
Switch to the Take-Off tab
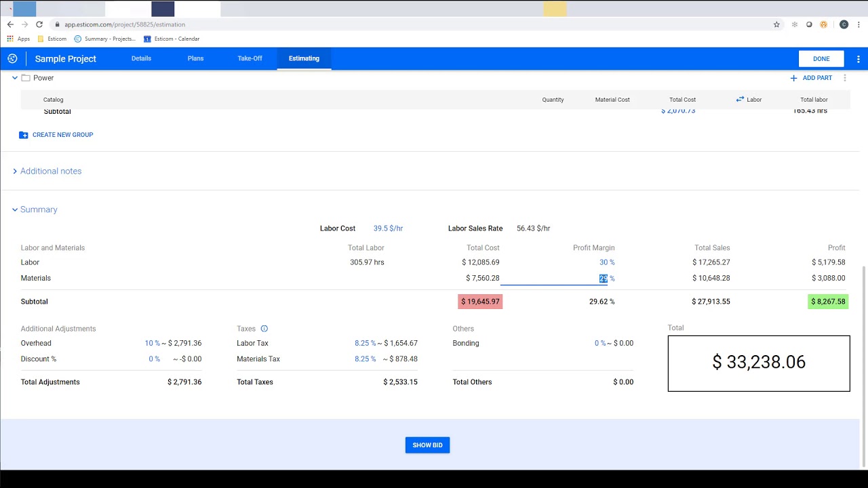point(250,58)
